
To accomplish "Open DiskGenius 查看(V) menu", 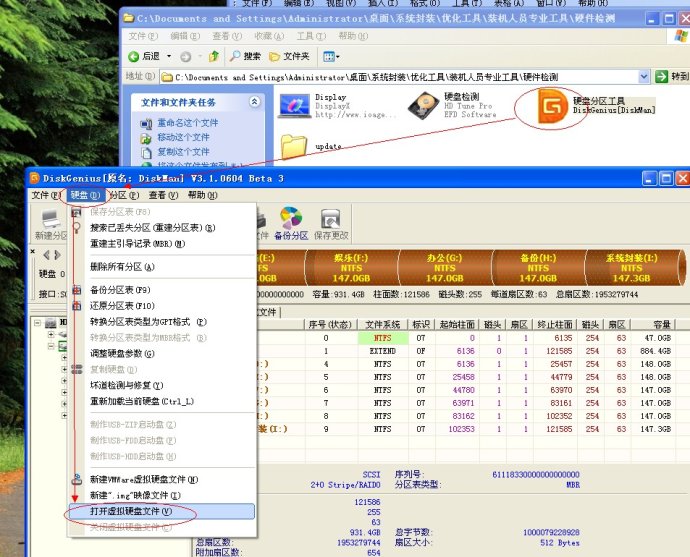I will pos(163,195).
